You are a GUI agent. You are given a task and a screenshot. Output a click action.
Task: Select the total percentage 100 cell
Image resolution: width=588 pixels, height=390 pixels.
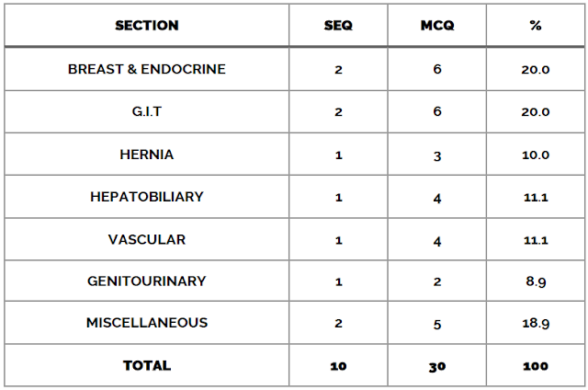click(x=536, y=366)
